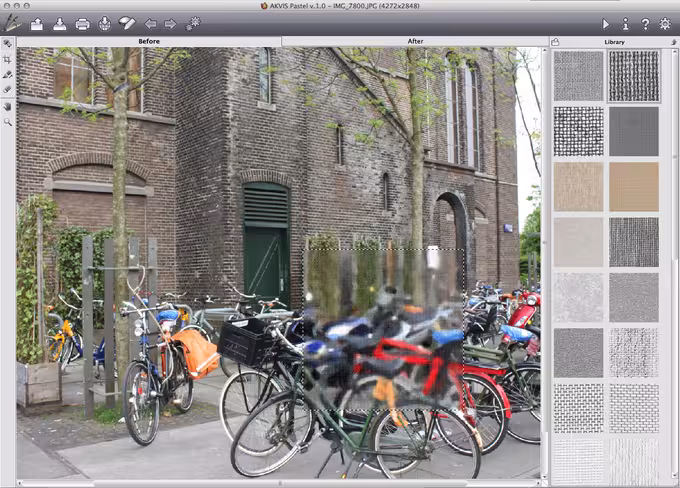Print the image using the printer icon
Viewport: 680px width, 488px height.
[x=82, y=24]
